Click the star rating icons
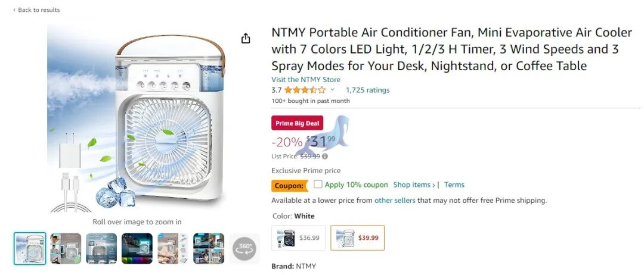The image size is (644, 275). tap(305, 90)
